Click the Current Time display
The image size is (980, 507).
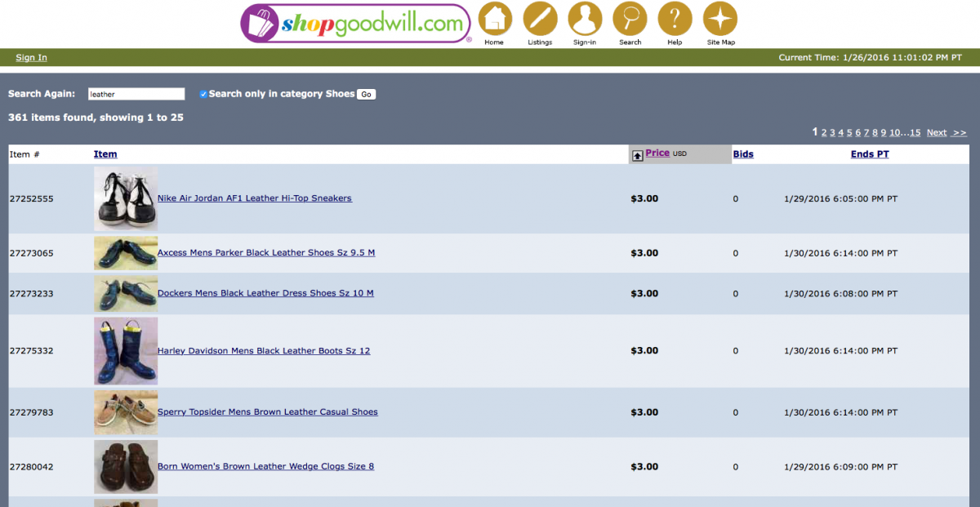tap(871, 57)
